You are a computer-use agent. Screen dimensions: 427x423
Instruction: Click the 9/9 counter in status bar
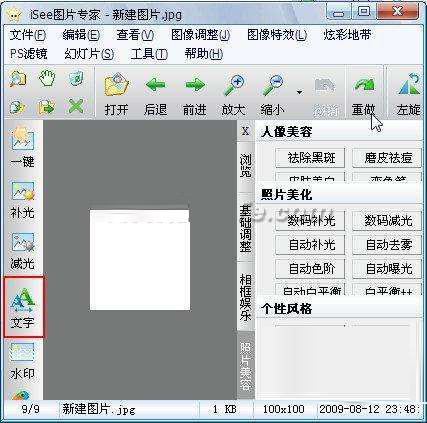30,409
